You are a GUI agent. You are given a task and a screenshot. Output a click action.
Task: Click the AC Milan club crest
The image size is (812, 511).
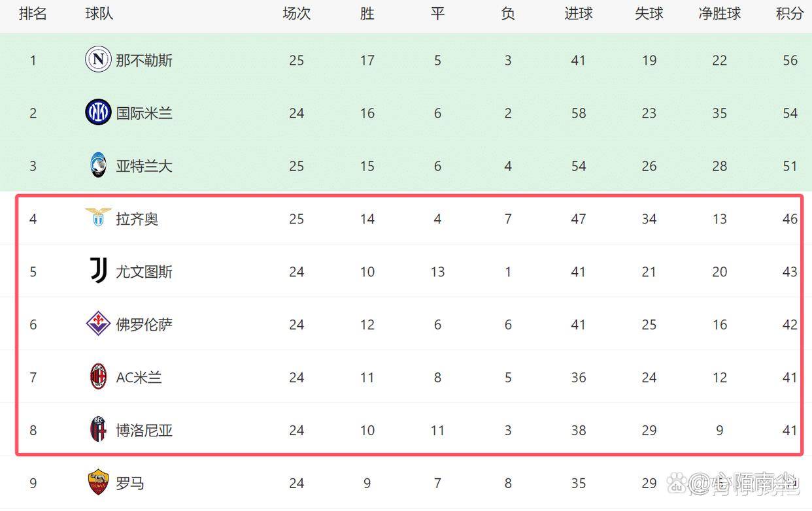pyautogui.click(x=98, y=376)
